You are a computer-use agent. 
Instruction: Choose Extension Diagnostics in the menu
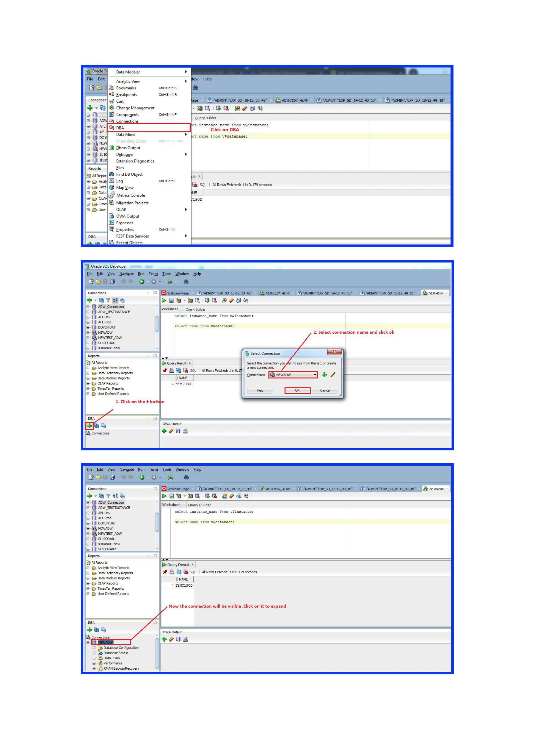click(x=149, y=161)
